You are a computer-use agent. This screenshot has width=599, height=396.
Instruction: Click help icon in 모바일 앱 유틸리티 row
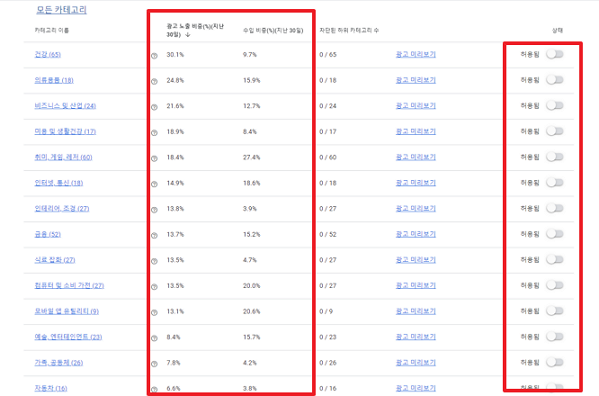tap(154, 312)
